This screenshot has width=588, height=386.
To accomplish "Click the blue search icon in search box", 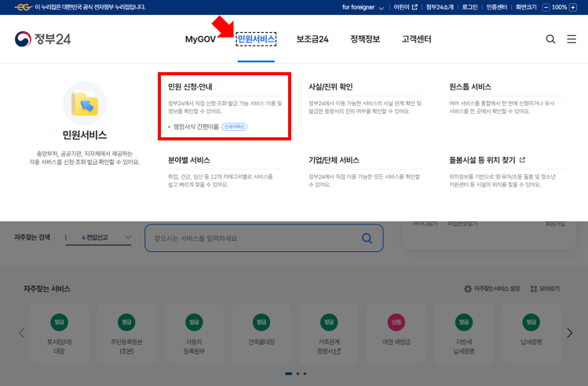I will pos(367,239).
